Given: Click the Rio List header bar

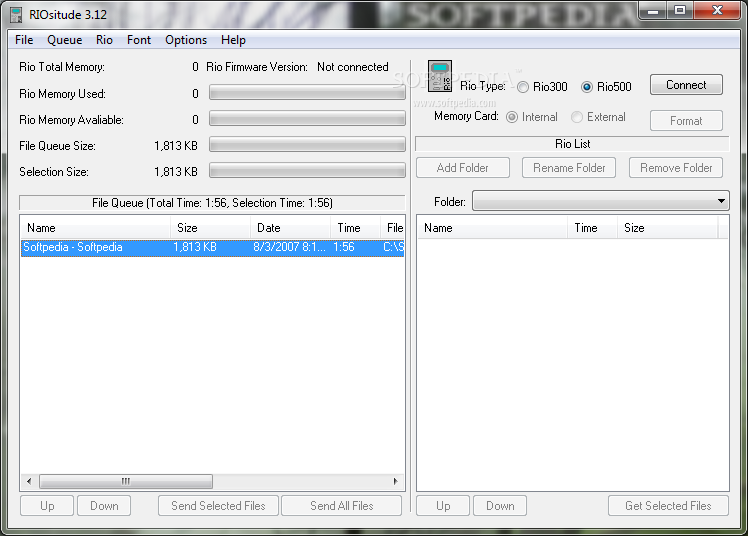Looking at the screenshot, I should coord(572,144).
